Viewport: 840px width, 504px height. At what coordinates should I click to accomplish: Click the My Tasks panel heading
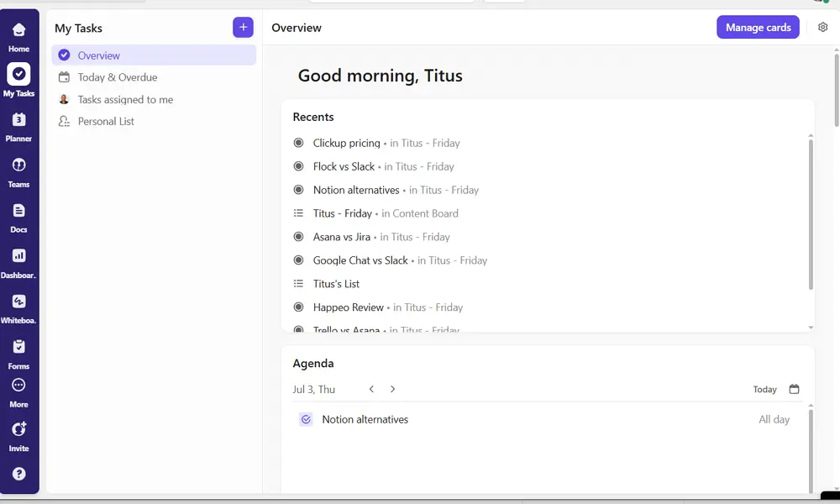(78, 28)
